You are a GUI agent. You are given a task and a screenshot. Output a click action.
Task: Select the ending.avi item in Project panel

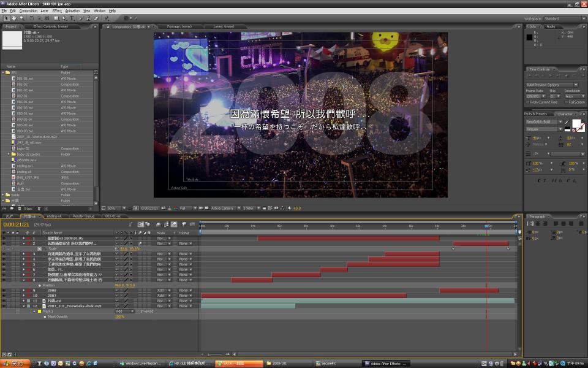click(24, 166)
